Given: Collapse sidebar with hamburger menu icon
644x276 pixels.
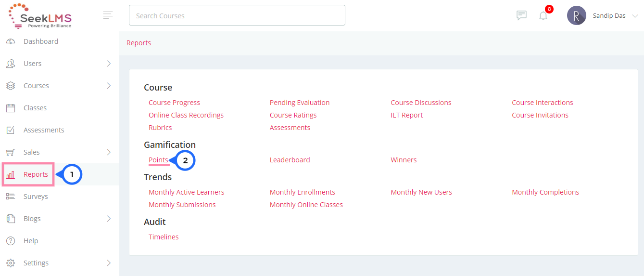Looking at the screenshot, I should (x=108, y=15).
